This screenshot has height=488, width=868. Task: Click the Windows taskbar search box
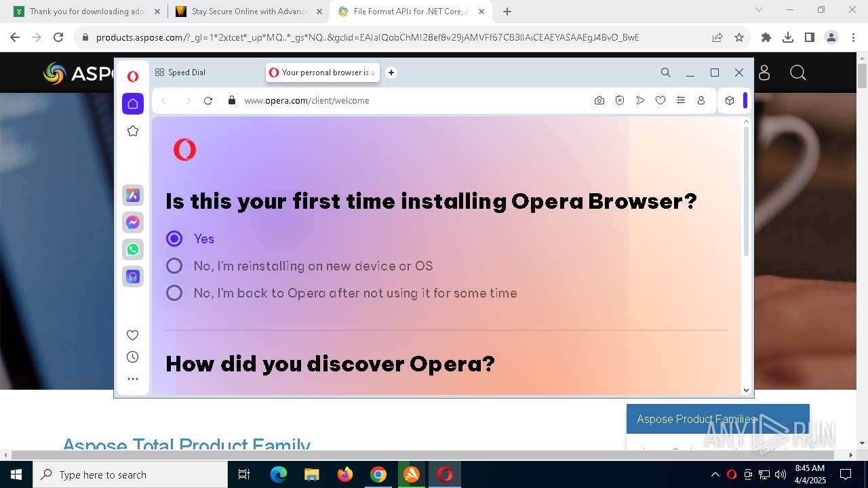click(x=130, y=474)
